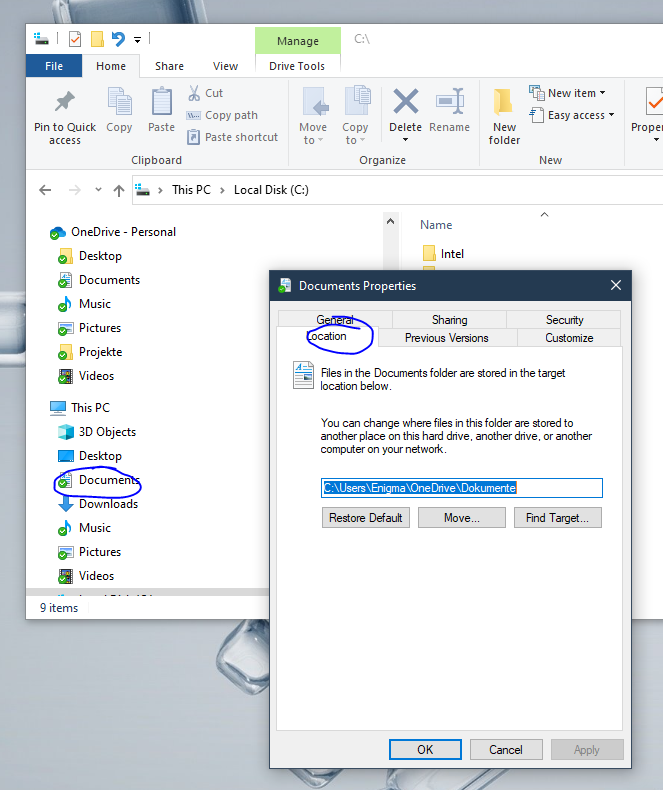Click the quick access Properties checkmark icon
Viewport: 663px width, 790px height.
75,39
